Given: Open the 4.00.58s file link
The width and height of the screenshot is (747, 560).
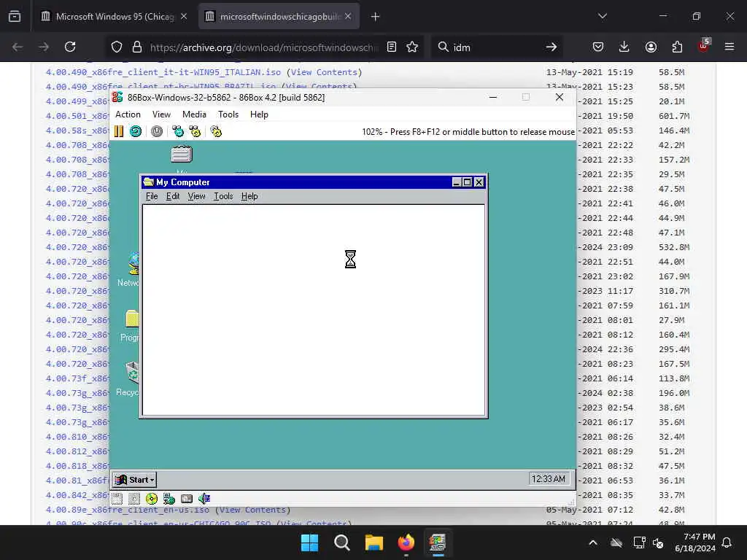Looking at the screenshot, I should tap(77, 131).
